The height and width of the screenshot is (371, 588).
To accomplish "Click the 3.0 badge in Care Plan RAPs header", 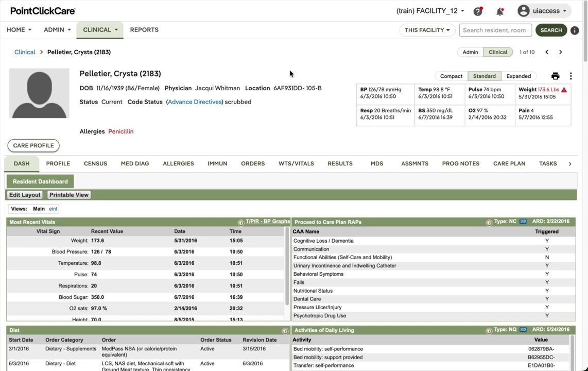I will pos(523,222).
